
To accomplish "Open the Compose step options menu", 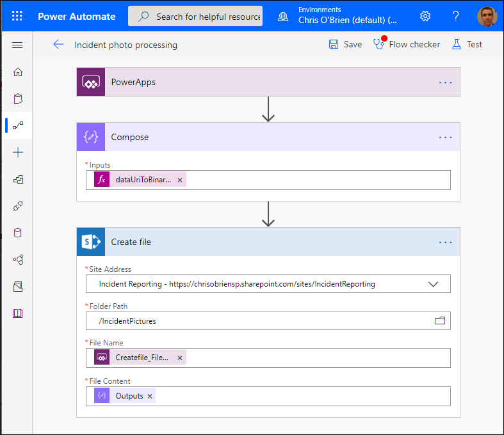I will click(x=446, y=137).
